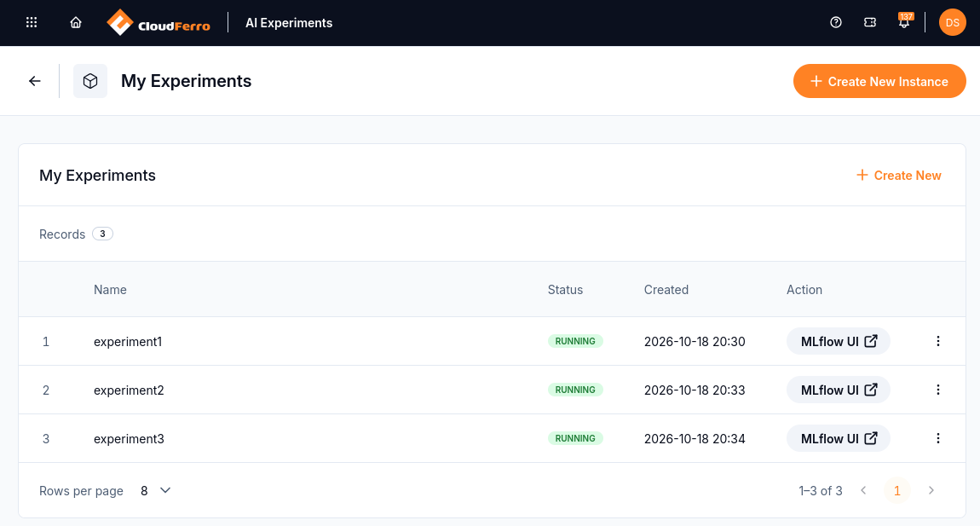
Task: Open notifications bell with 137 badge
Action: tap(904, 21)
